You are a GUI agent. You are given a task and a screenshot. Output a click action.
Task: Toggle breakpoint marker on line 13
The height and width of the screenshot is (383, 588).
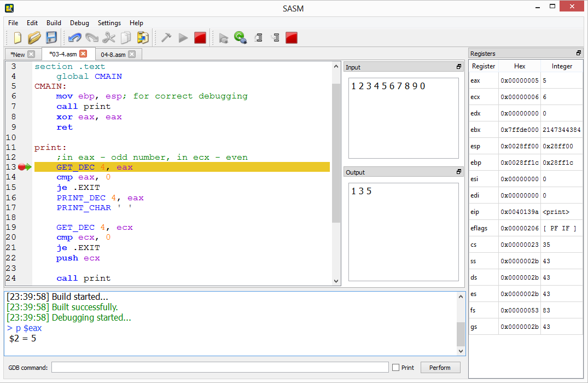[22, 167]
